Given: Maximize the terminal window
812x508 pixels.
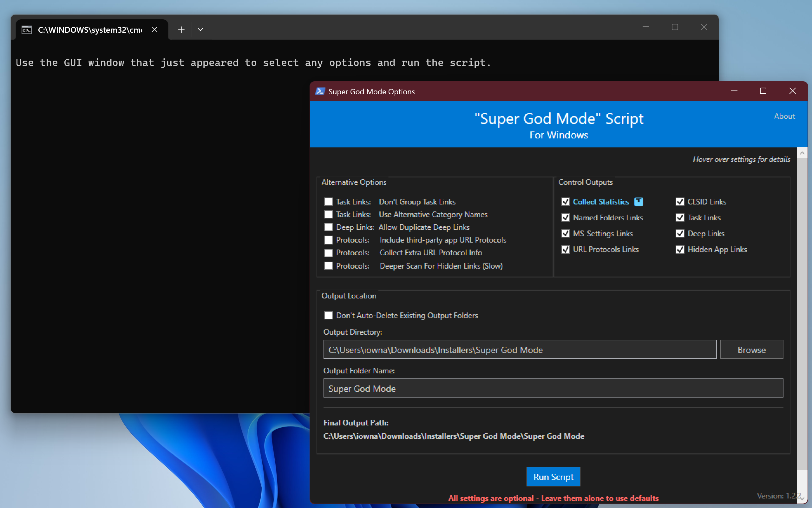Looking at the screenshot, I should coord(675,27).
